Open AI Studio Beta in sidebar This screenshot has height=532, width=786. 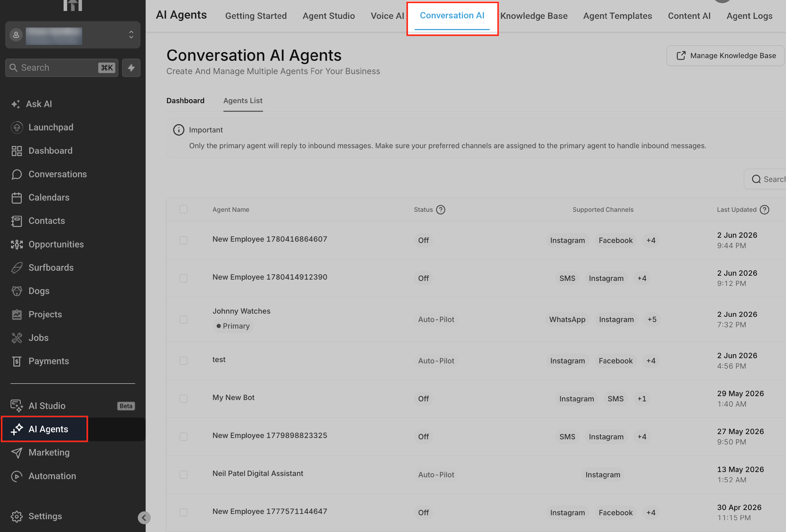(73, 406)
